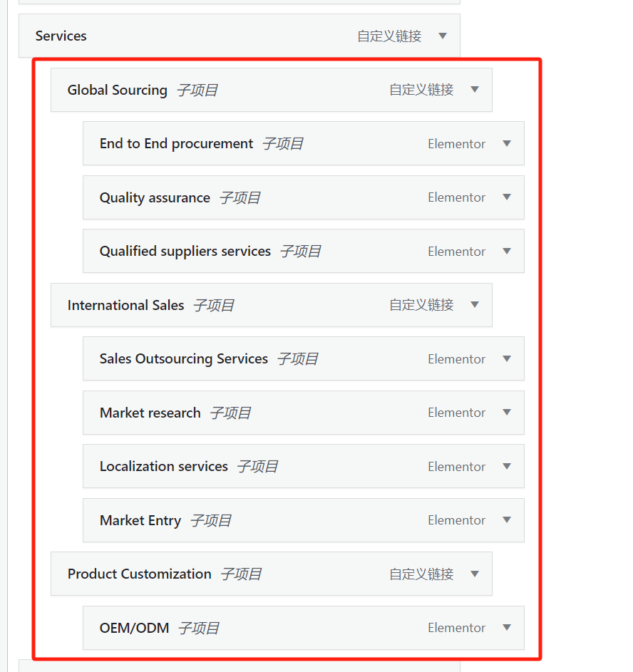Select the Market research menu item title
The image size is (633, 672).
[x=150, y=413]
